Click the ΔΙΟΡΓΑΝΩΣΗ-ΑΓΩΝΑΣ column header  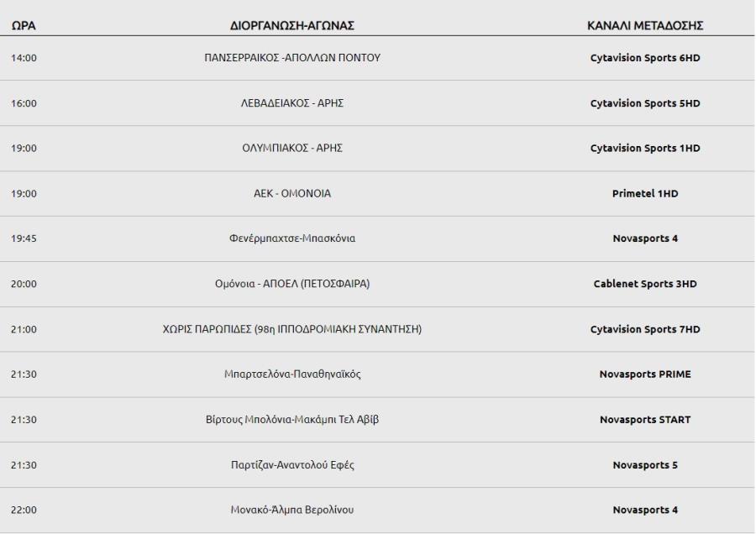[x=292, y=25]
